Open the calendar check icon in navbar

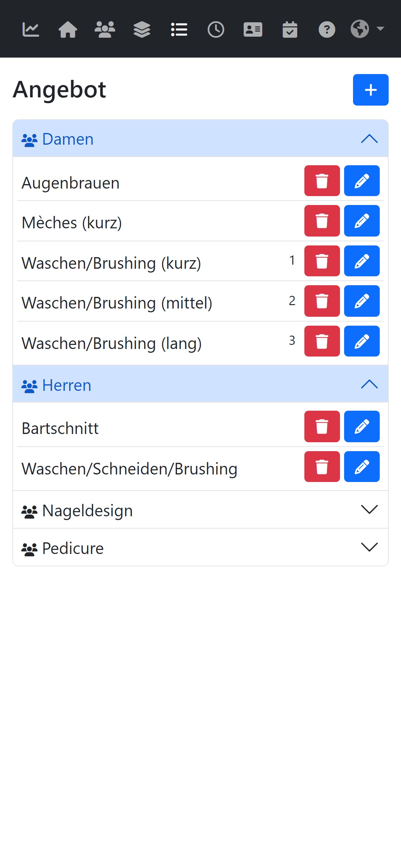tap(290, 29)
